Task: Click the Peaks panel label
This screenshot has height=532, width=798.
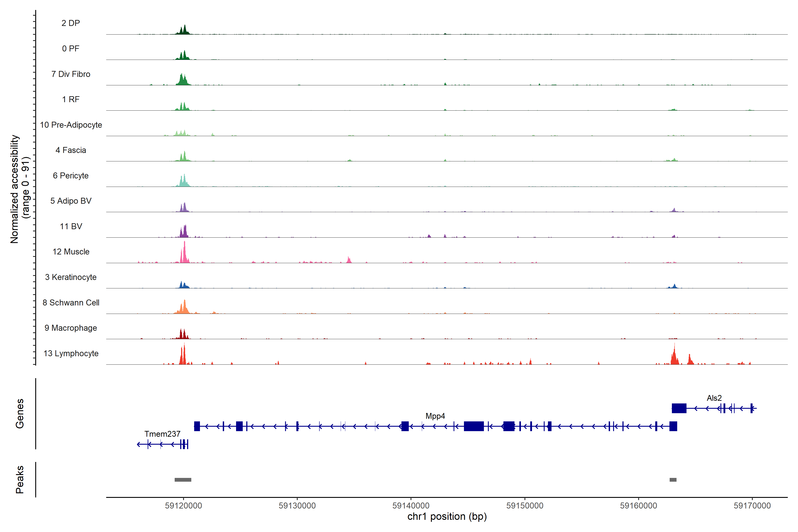Action: tap(20, 479)
